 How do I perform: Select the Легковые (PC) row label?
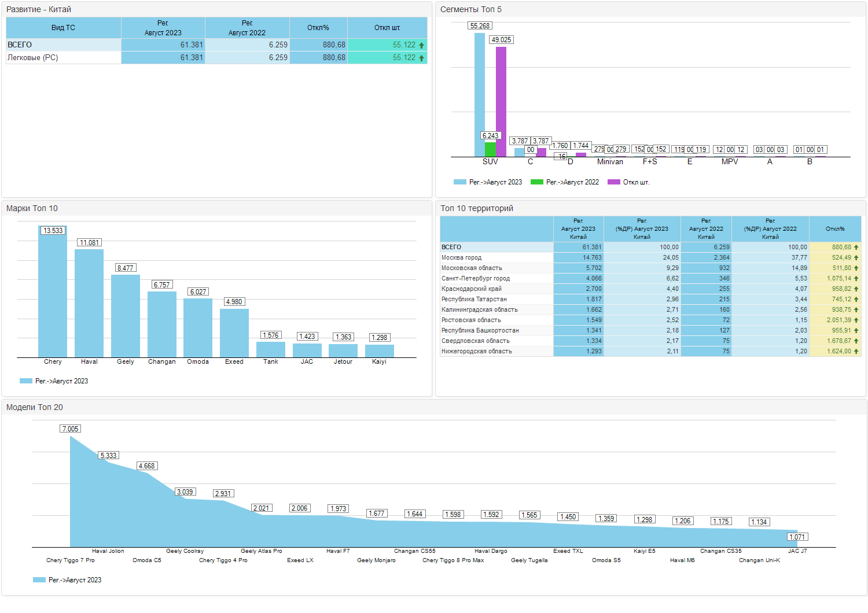[x=33, y=57]
